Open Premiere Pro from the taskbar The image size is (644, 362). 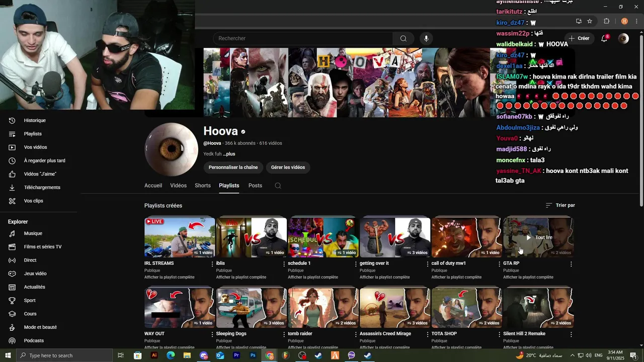[x=236, y=355]
